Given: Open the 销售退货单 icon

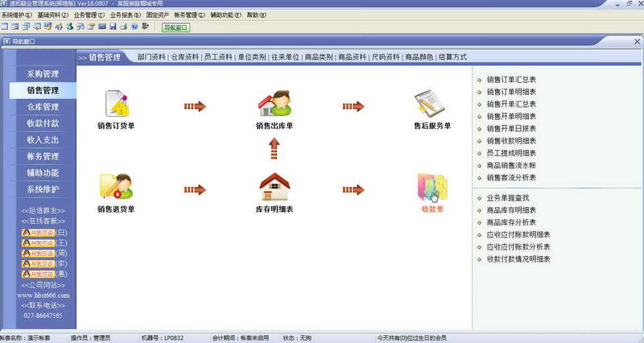Looking at the screenshot, I should (116, 187).
